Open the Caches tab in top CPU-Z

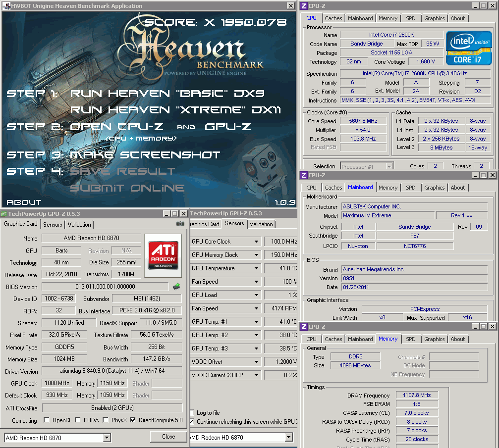pyautogui.click(x=333, y=18)
